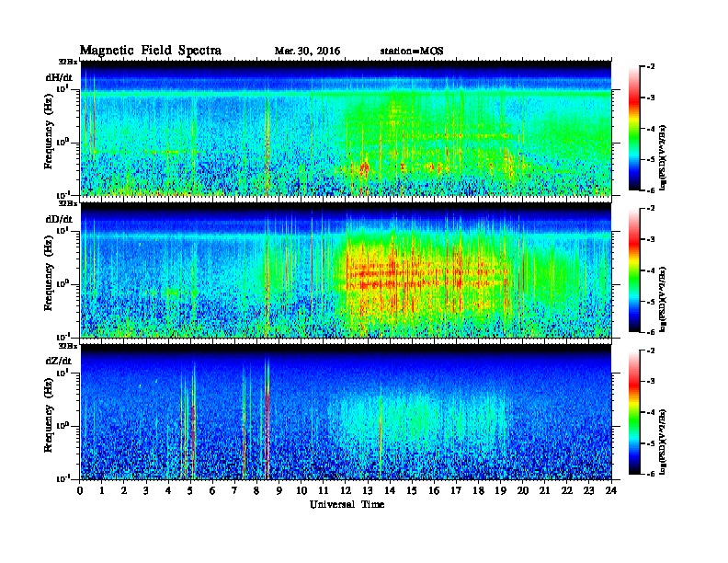Screen dimensions: 728x563
Task: Click the dH/dt panel label
Action: click(x=59, y=77)
